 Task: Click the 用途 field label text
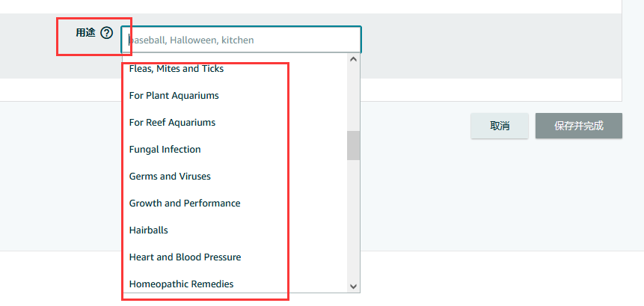(x=85, y=33)
